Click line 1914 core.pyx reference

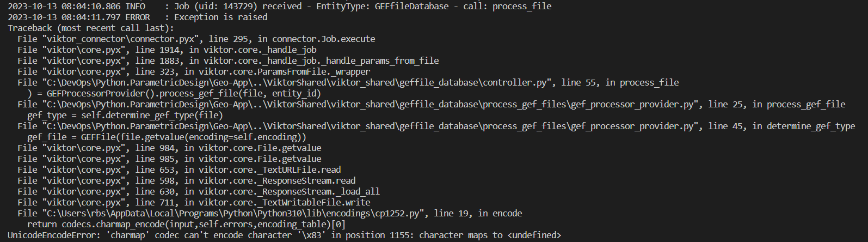[x=167, y=50]
